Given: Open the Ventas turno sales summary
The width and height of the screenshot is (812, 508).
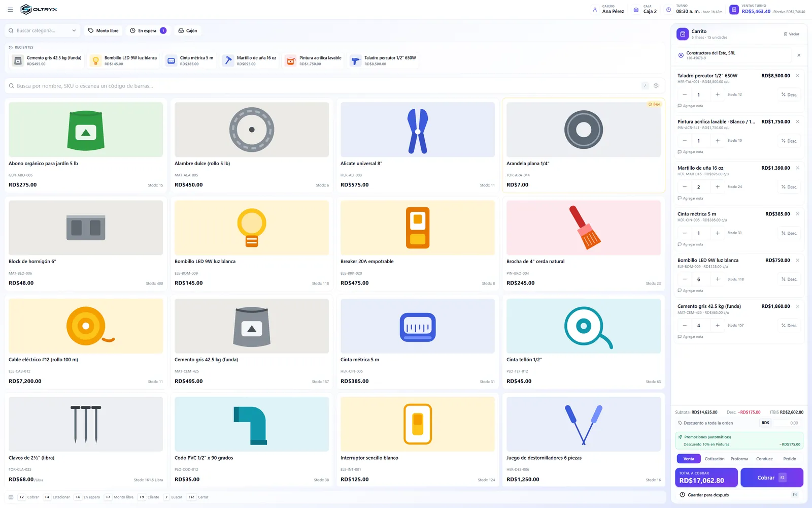Looking at the screenshot, I should [767, 9].
